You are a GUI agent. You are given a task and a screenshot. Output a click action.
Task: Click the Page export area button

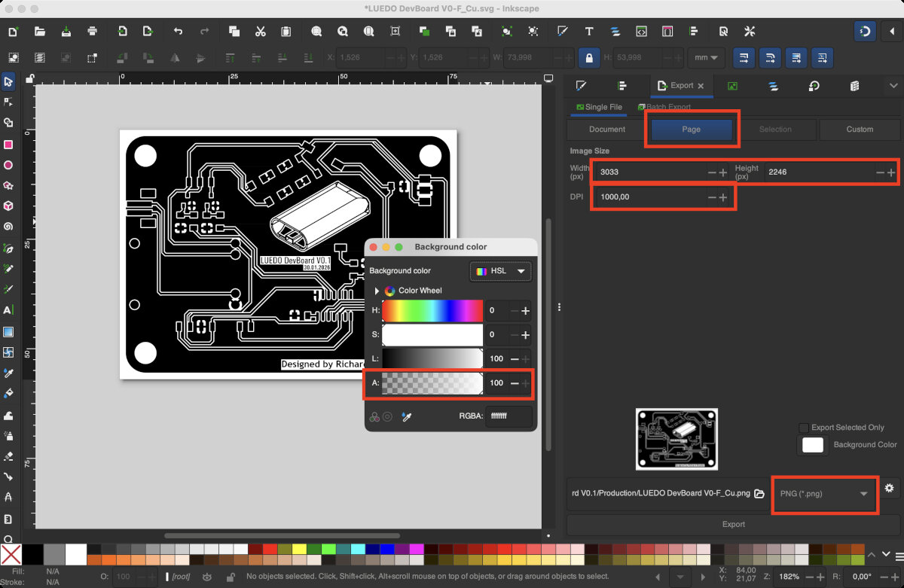(x=692, y=129)
